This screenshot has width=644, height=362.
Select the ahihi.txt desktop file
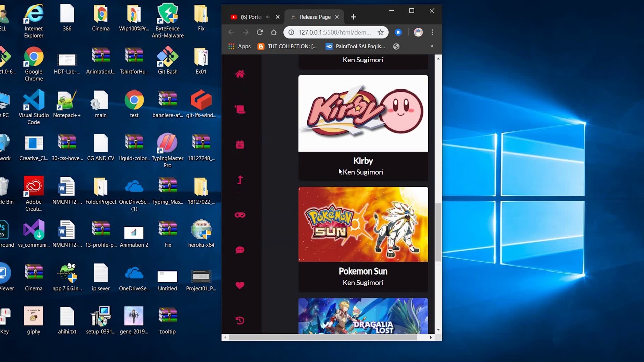click(x=67, y=320)
